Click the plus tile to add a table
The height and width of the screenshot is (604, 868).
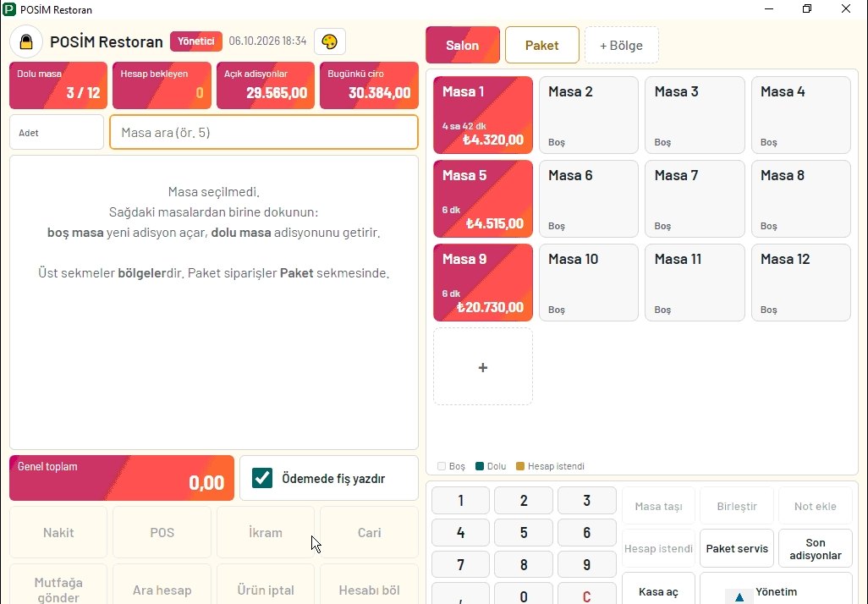coord(483,366)
